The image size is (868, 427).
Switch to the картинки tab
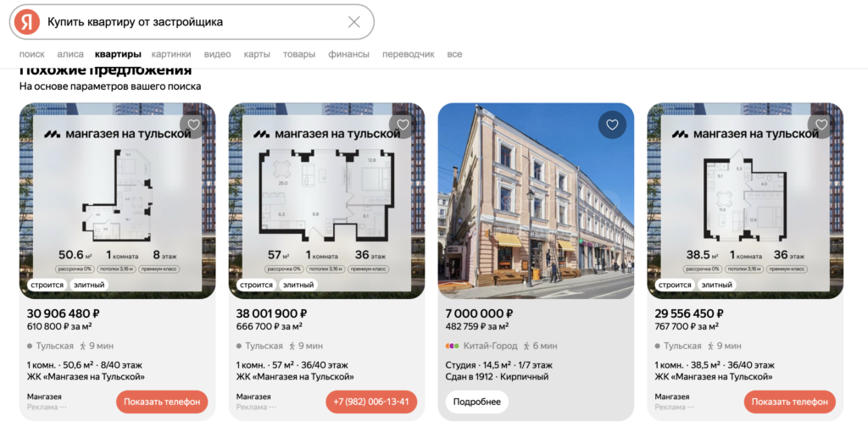coord(171,54)
